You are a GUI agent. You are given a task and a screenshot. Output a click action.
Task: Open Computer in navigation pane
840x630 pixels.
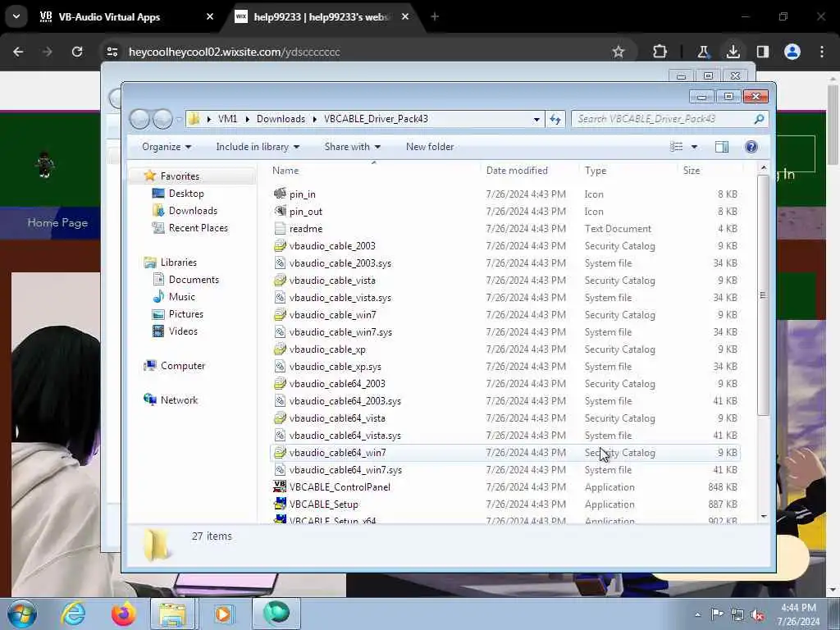pyautogui.click(x=183, y=366)
